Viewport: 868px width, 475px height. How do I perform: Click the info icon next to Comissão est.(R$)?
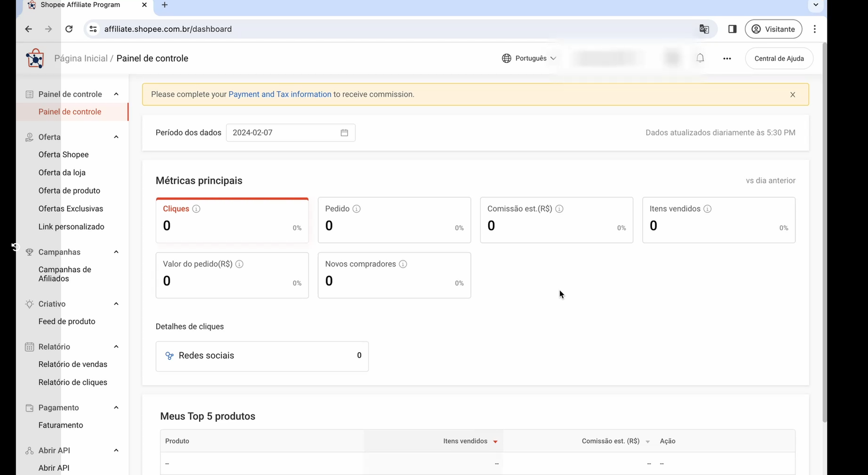[559, 209]
